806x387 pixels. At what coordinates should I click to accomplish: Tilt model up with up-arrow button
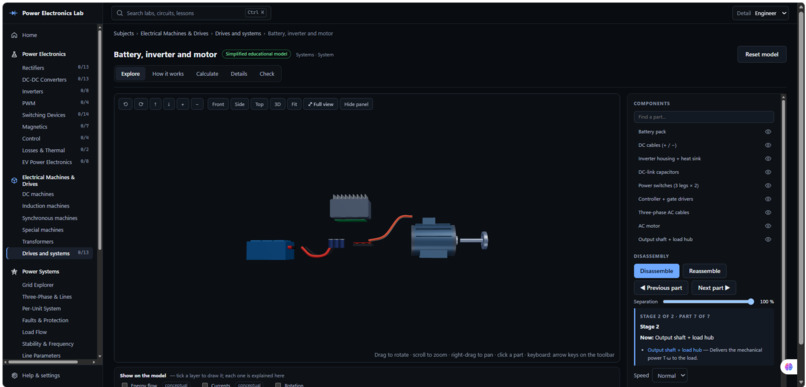[155, 104]
